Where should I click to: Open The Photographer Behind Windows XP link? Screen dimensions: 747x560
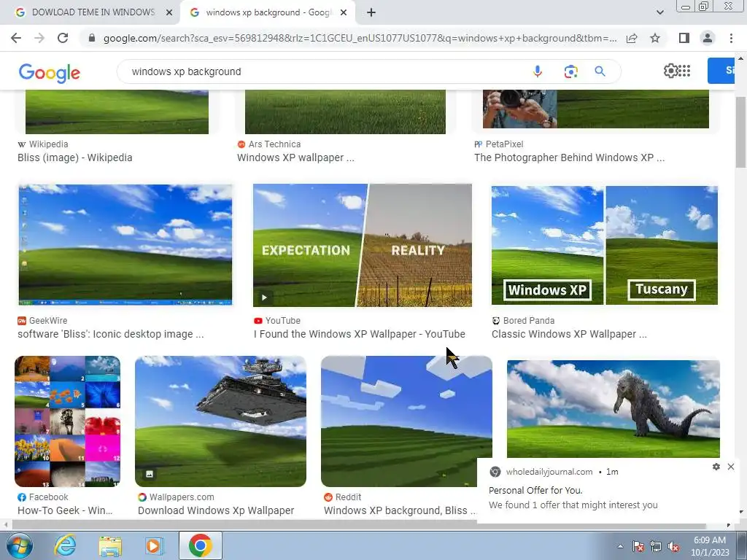click(569, 157)
